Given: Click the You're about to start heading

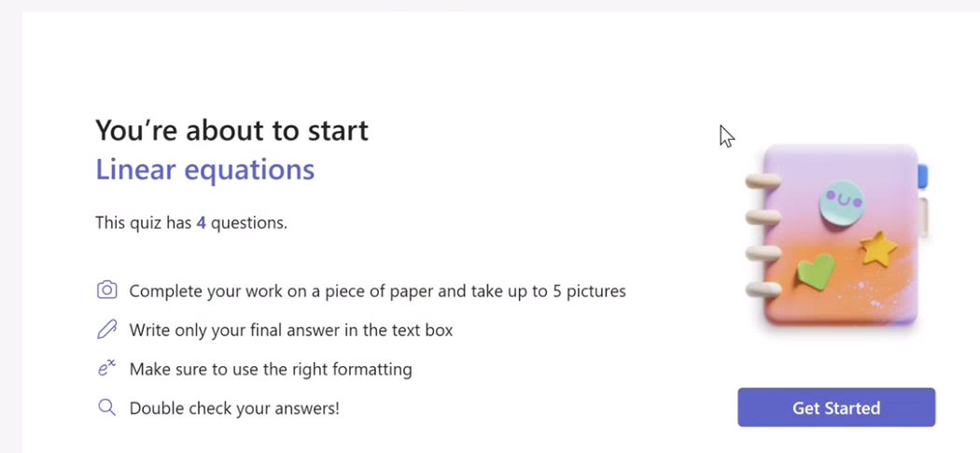Looking at the screenshot, I should pos(231,130).
